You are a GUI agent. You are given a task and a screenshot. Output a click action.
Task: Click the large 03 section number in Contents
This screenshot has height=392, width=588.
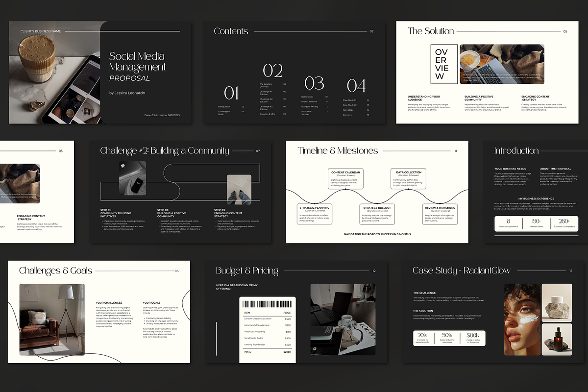(x=314, y=83)
